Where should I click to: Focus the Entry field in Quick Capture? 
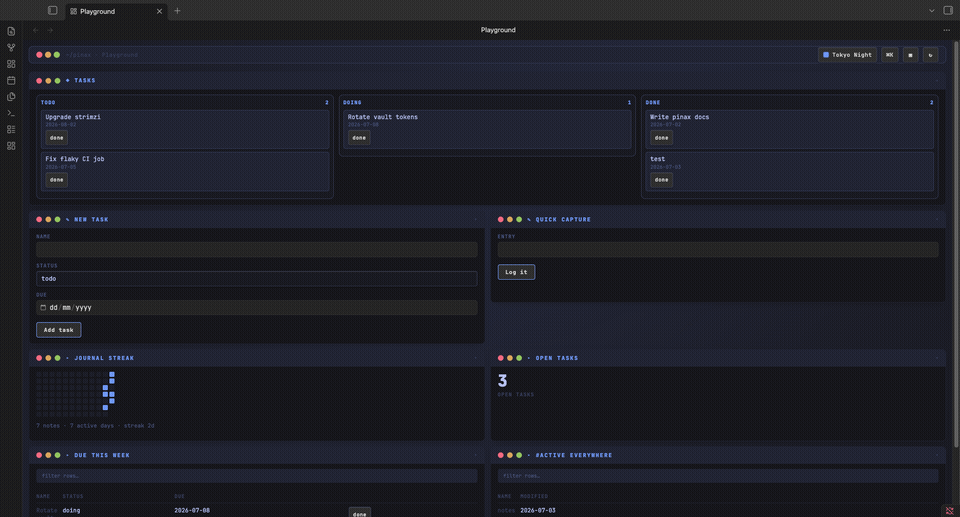click(718, 249)
